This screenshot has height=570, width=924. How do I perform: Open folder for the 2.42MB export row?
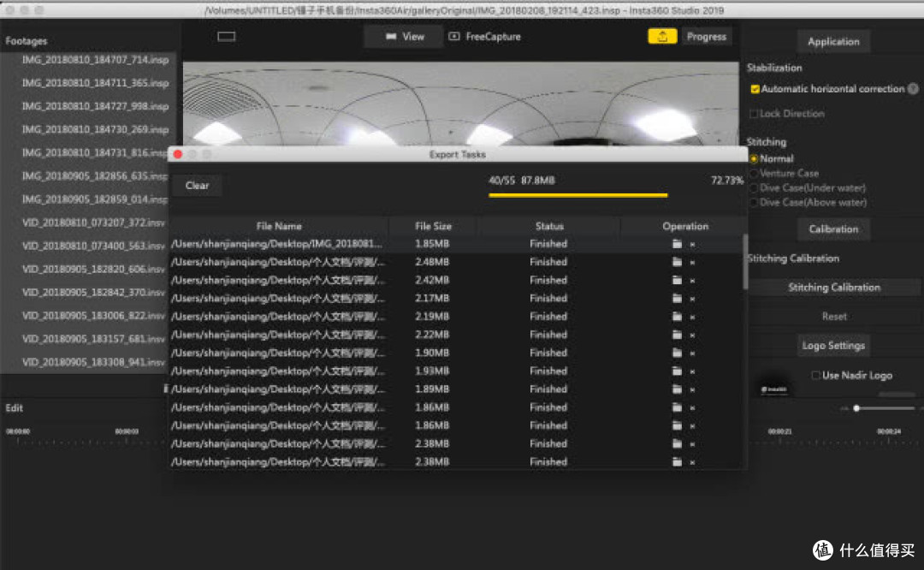pos(677,281)
